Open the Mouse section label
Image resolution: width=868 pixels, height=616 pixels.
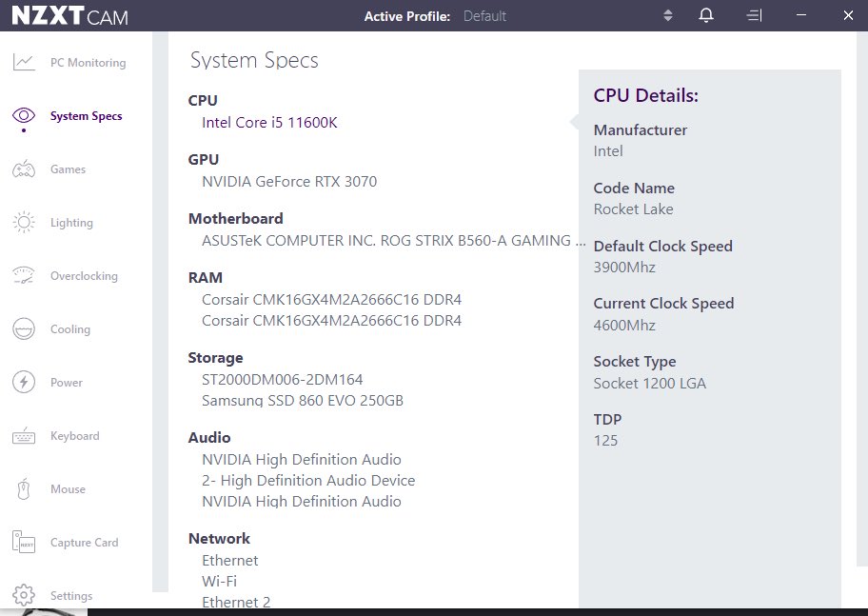tap(69, 489)
